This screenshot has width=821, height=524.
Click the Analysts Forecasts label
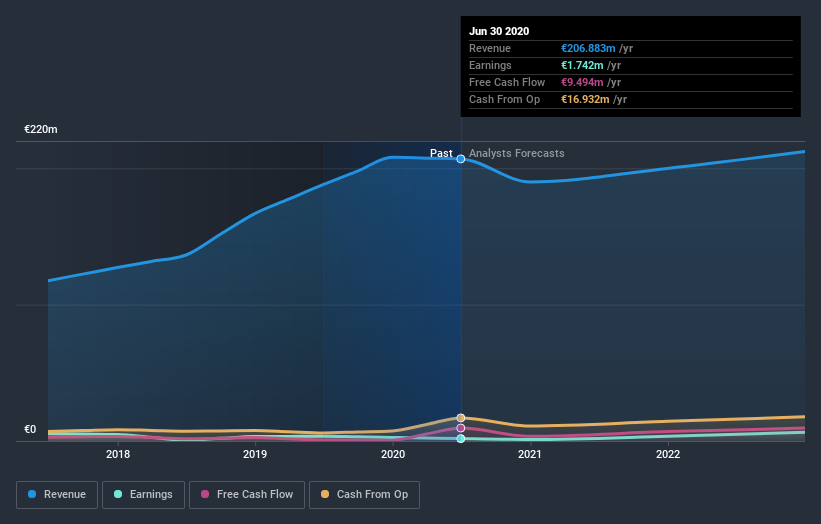[517, 153]
